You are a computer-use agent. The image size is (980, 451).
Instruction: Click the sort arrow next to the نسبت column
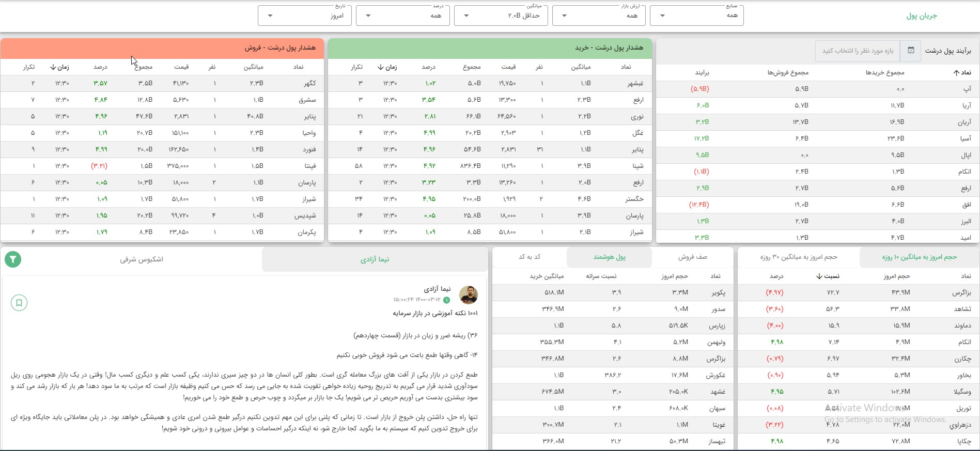pyautogui.click(x=819, y=276)
